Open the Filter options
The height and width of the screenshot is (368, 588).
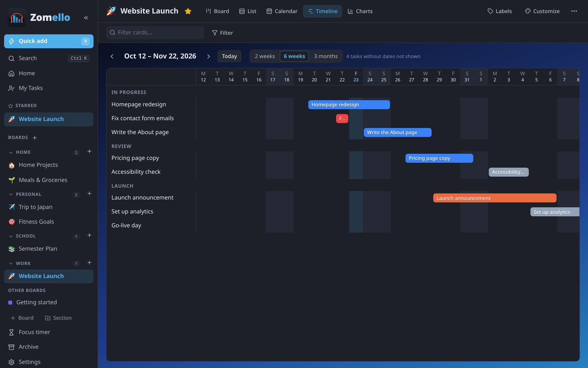point(223,33)
